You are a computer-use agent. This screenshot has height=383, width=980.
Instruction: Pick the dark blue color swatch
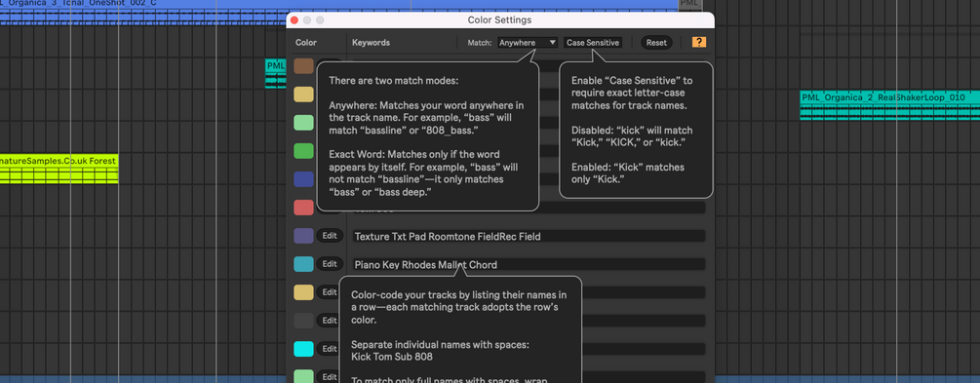[303, 179]
